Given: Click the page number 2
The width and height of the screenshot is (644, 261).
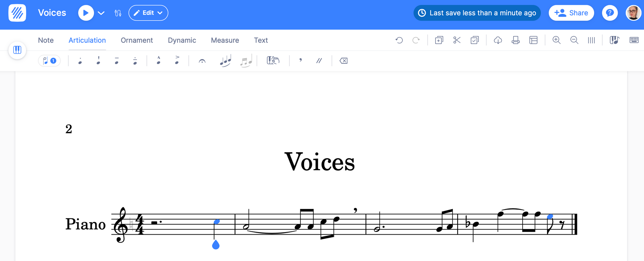Looking at the screenshot, I should [x=69, y=129].
